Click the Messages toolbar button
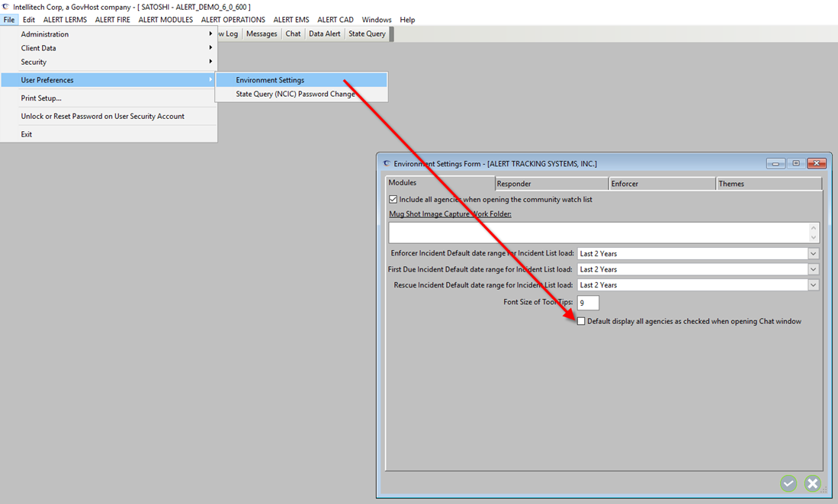Screen dimensions: 838x504 pos(262,34)
